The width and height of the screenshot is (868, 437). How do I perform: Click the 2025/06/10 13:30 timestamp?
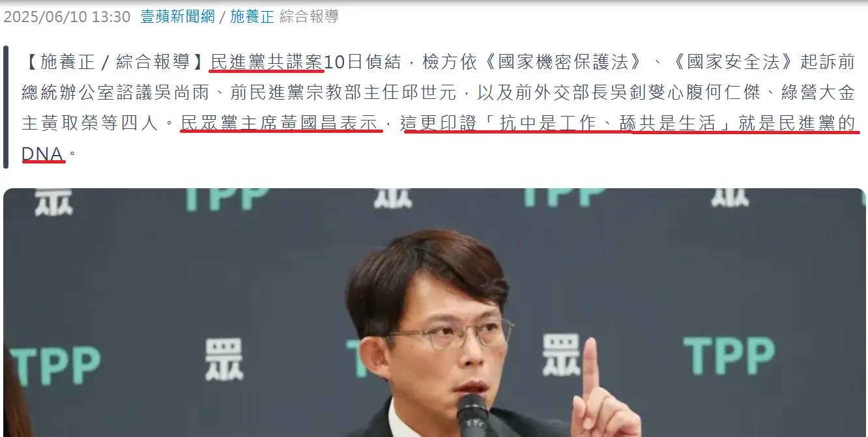click(67, 17)
